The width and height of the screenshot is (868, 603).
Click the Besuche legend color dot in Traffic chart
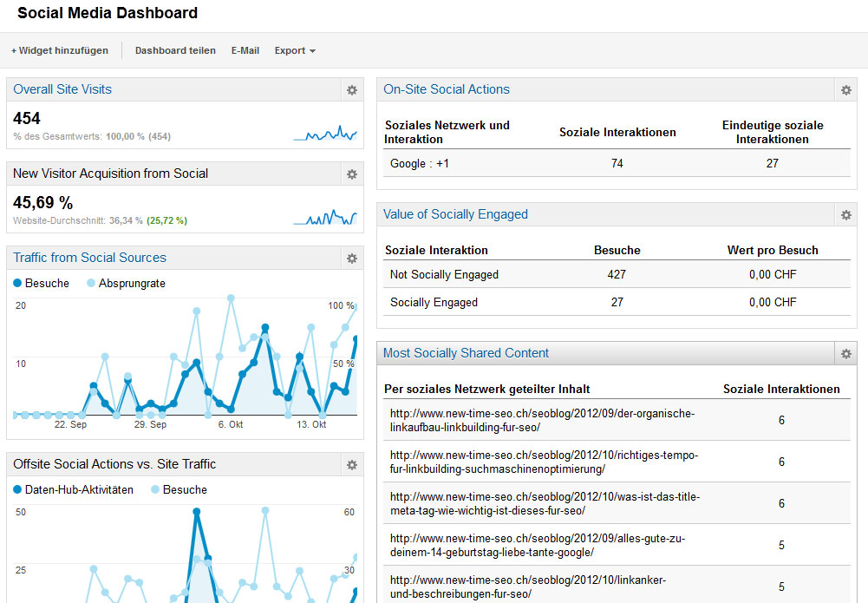click(x=17, y=283)
